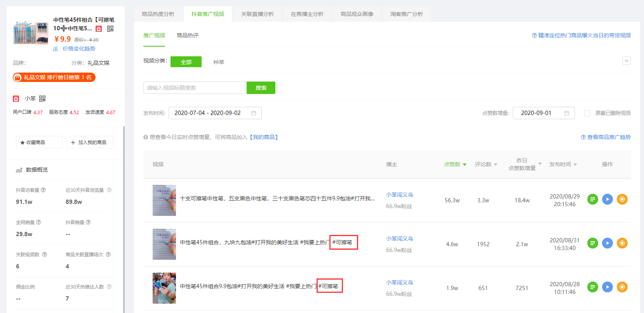Screen dimensions: 644x313
Task: Click help icon next to 近30天抖音浏览量
Action: click(x=109, y=190)
